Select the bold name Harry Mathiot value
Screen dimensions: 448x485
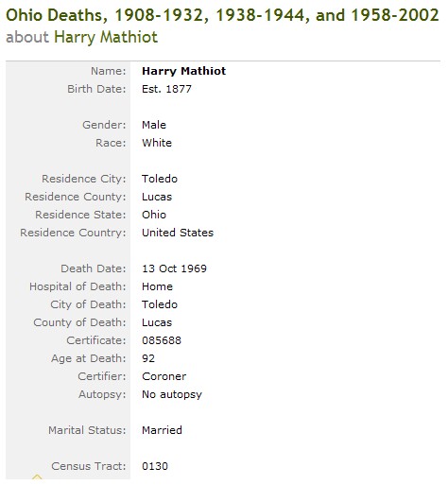(183, 71)
